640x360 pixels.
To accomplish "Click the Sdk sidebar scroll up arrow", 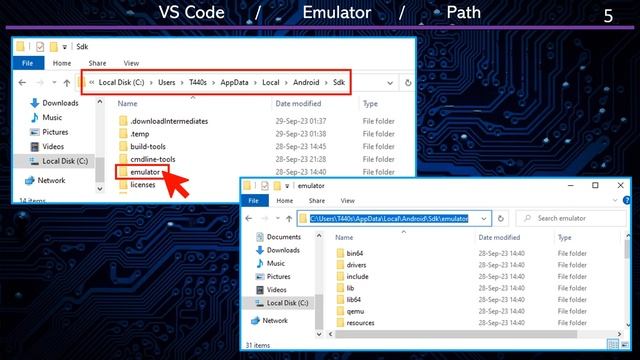I will click(100, 102).
